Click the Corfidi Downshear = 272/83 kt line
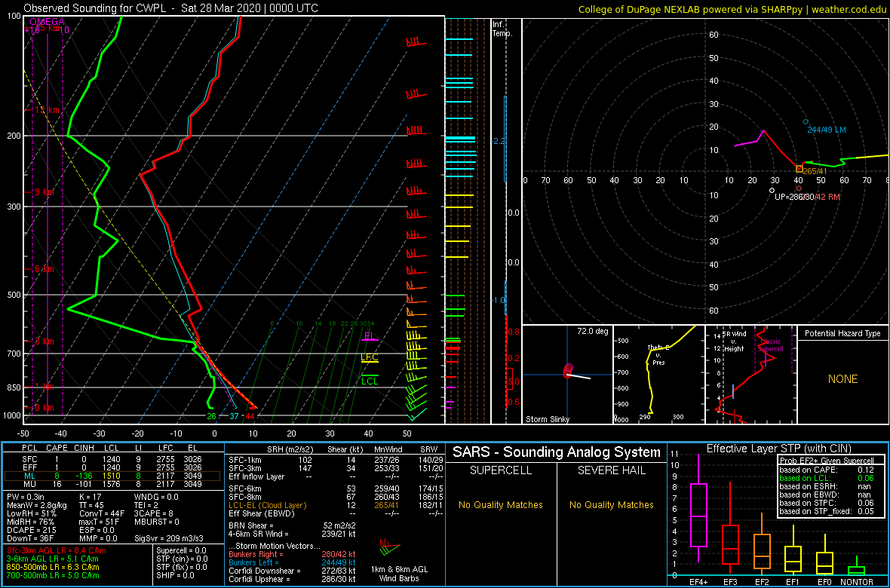 click(292, 571)
